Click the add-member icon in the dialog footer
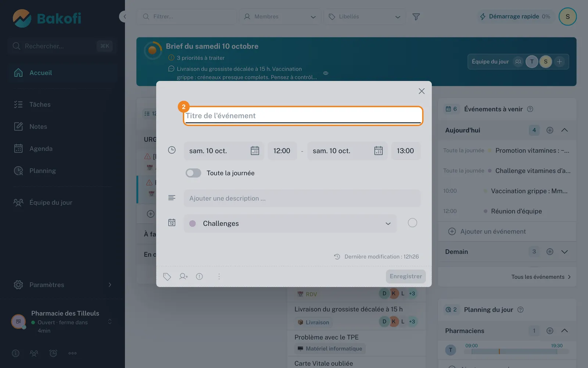Image resolution: width=588 pixels, height=368 pixels. point(183,276)
